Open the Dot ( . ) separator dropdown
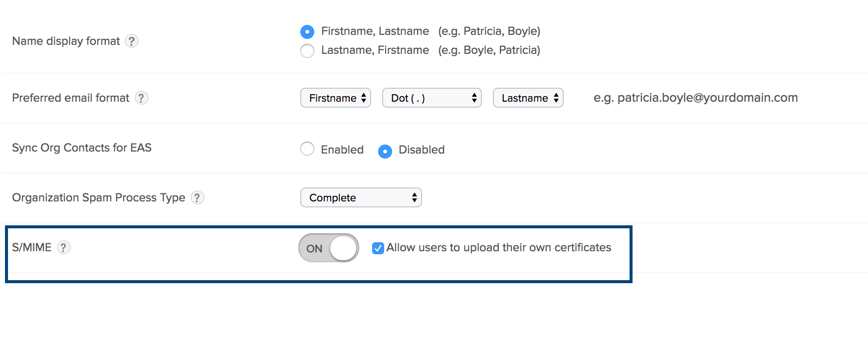 (432, 98)
